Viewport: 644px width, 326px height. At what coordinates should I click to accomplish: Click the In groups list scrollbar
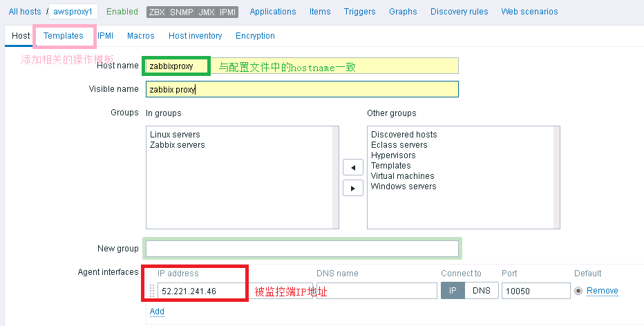(x=336, y=178)
